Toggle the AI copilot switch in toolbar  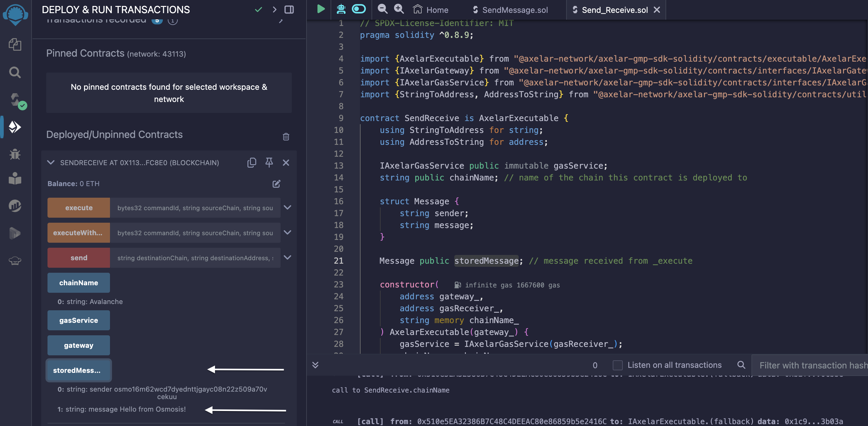point(358,9)
